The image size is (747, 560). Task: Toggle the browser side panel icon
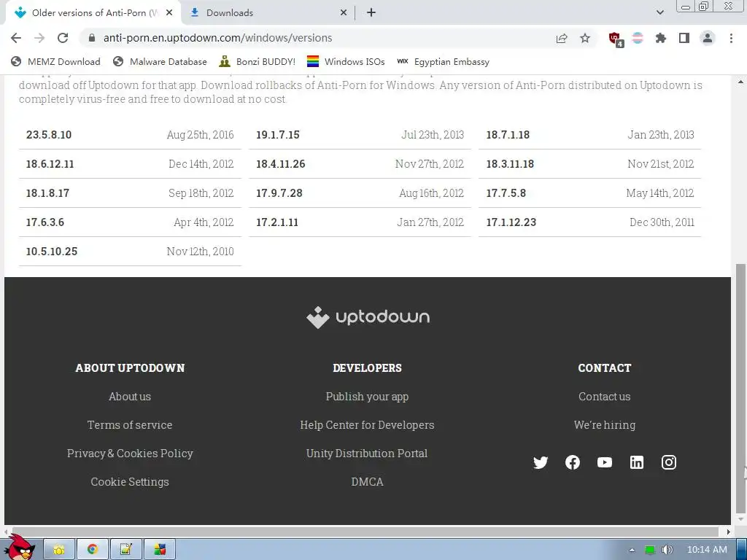684,38
